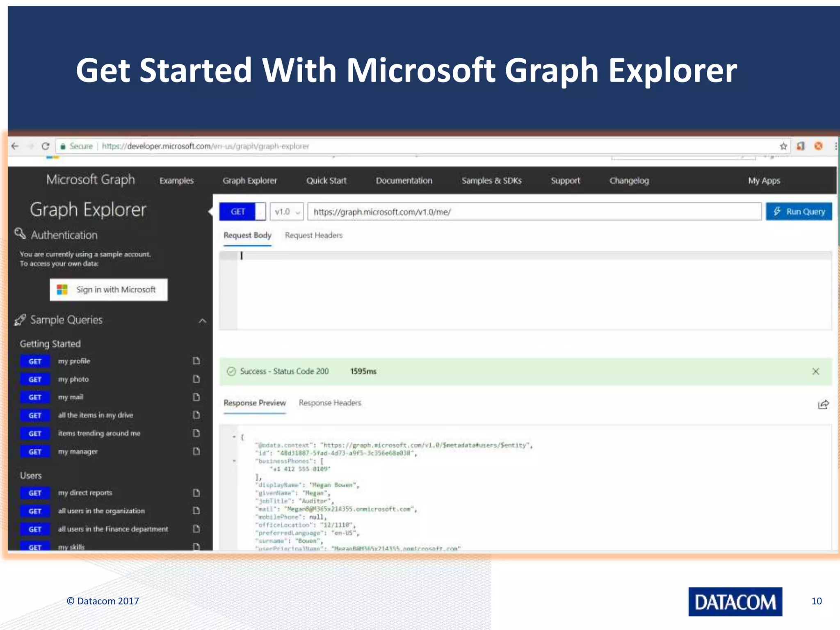Open docs icon beside my manager query

click(x=196, y=451)
